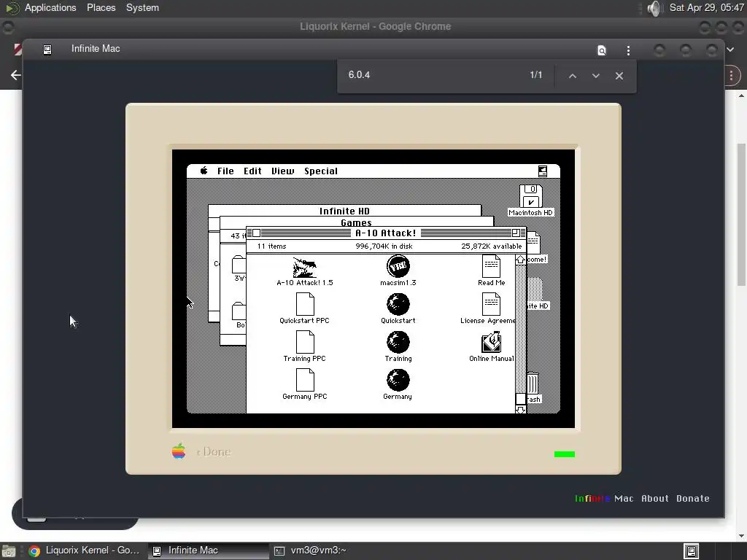Click the show desktop icon in bottom panel

pyautogui.click(x=9, y=551)
